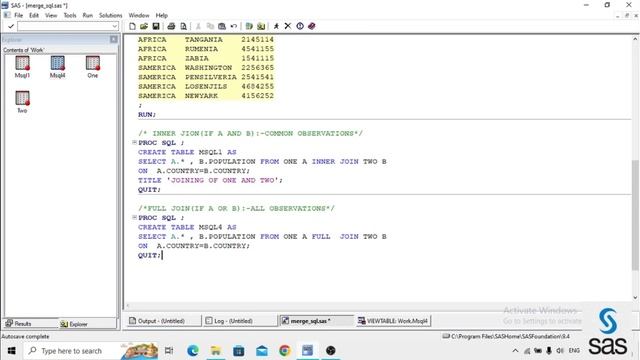Image resolution: width=640 pixels, height=360 pixels.
Task: Click the SAMERICA NEWYARK data row
Action: point(206,96)
